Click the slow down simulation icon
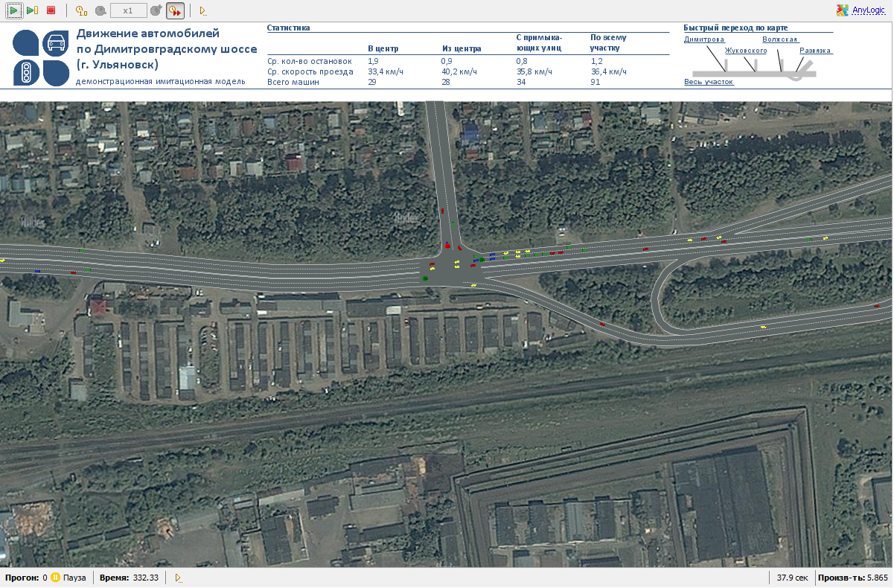 click(100, 10)
